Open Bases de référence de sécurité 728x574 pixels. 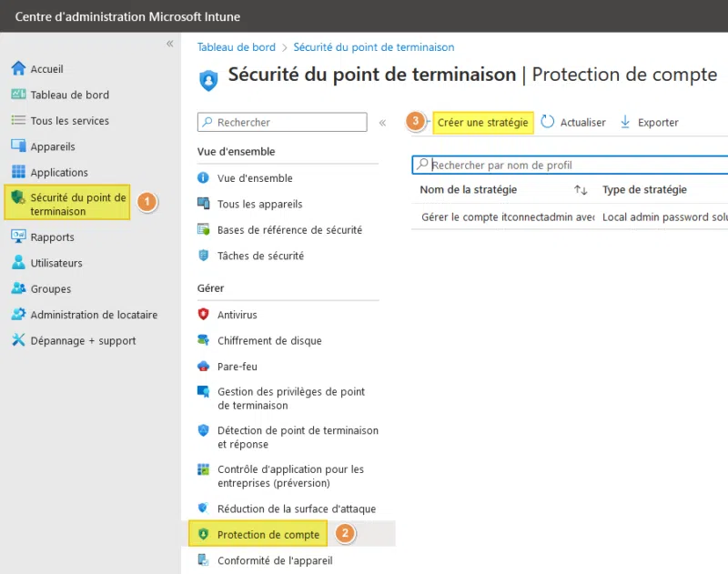point(289,230)
